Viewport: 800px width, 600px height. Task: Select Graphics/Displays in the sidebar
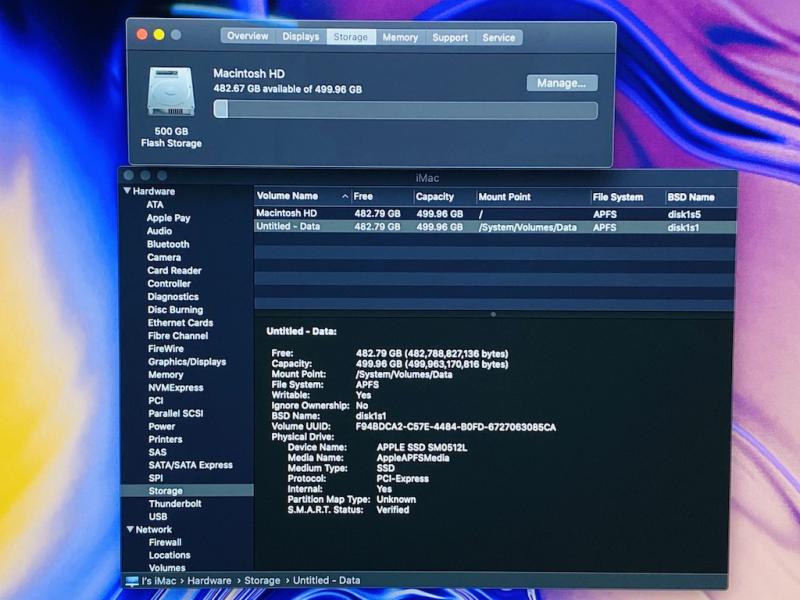[187, 361]
